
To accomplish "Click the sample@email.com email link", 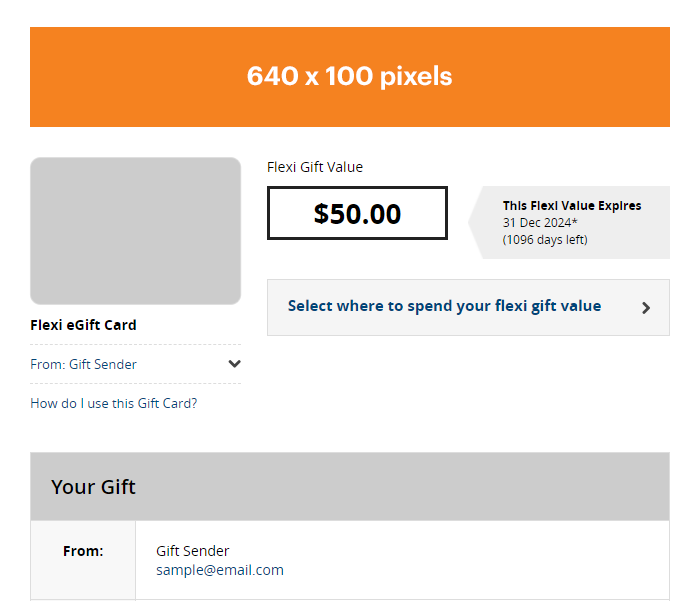I will coord(220,570).
